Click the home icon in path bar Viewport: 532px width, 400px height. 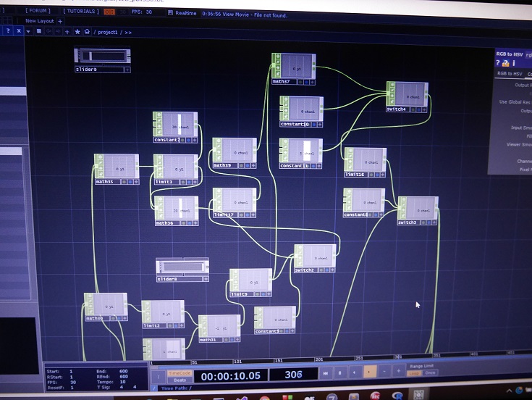click(x=86, y=32)
